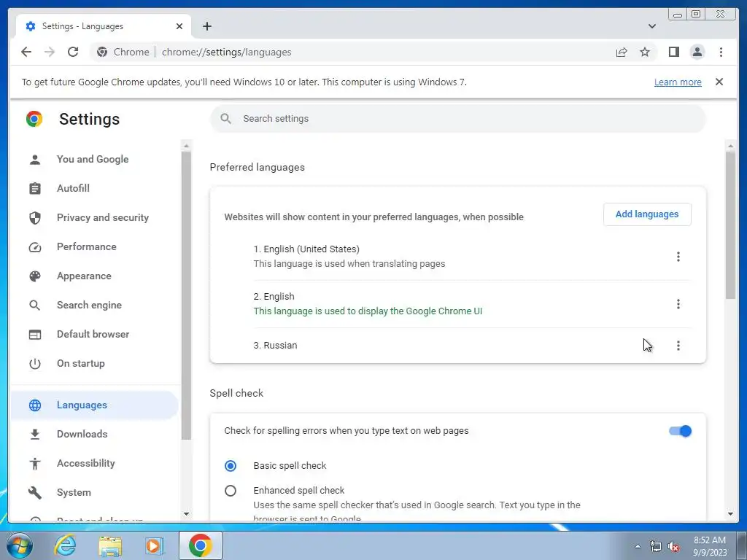The width and height of the screenshot is (747, 560).
Task: Open the Autofill settings section
Action: [x=73, y=188]
